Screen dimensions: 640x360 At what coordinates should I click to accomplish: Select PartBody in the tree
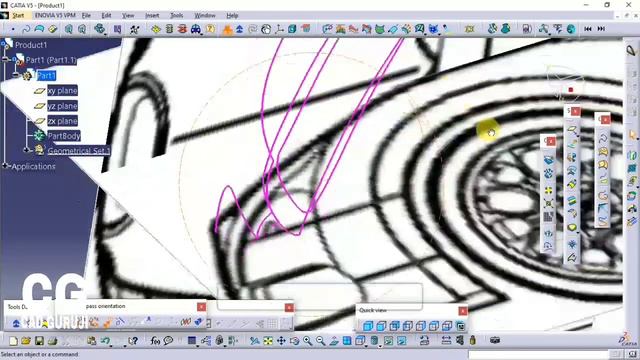pyautogui.click(x=64, y=136)
